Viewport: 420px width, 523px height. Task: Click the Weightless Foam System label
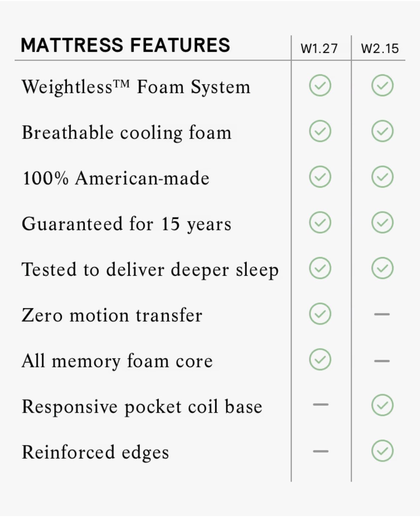tap(136, 87)
